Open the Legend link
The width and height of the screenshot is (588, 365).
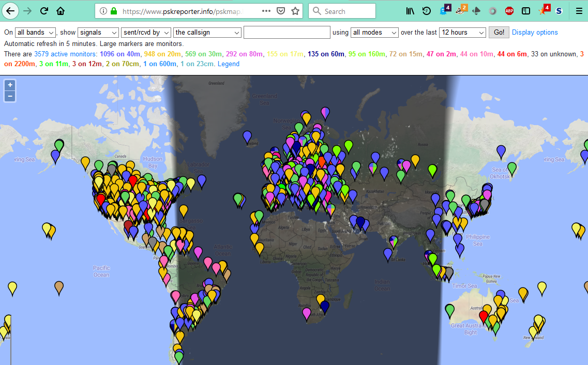pos(229,64)
